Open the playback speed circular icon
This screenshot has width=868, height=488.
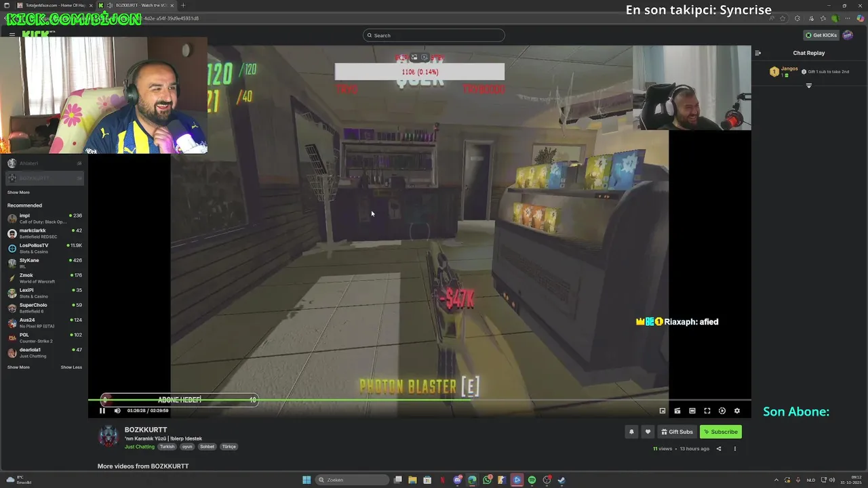point(722,411)
